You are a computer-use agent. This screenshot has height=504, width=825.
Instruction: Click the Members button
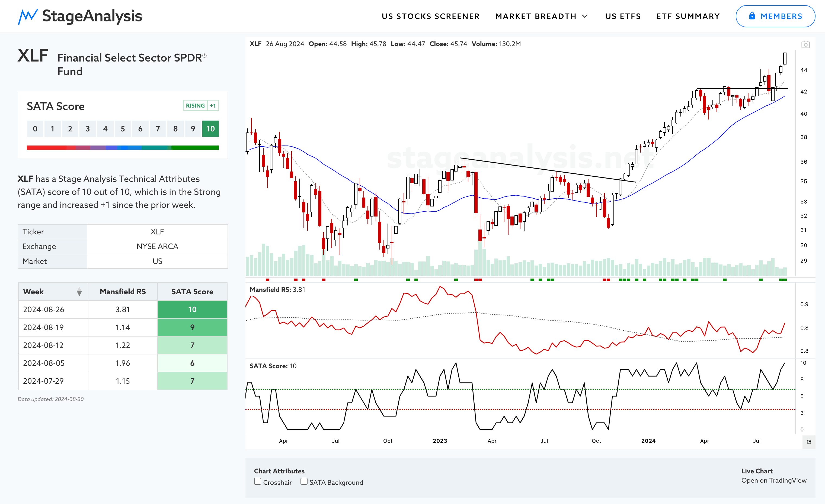[775, 16]
